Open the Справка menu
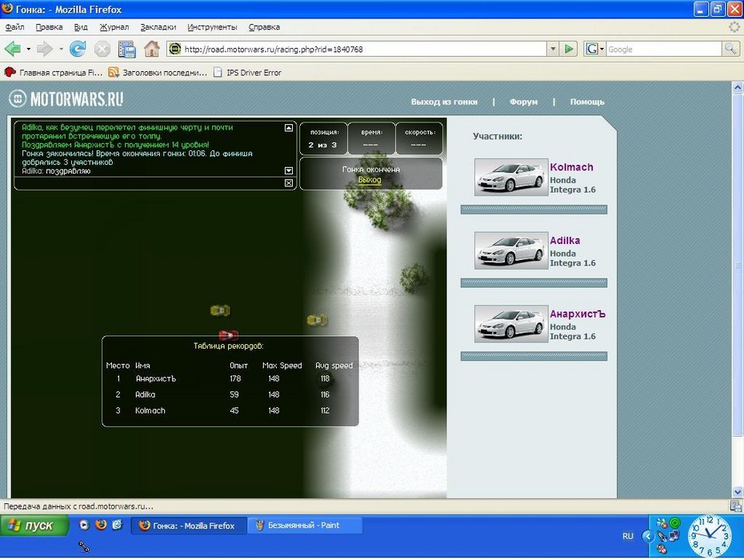Image resolution: width=744 pixels, height=560 pixels. click(x=264, y=27)
